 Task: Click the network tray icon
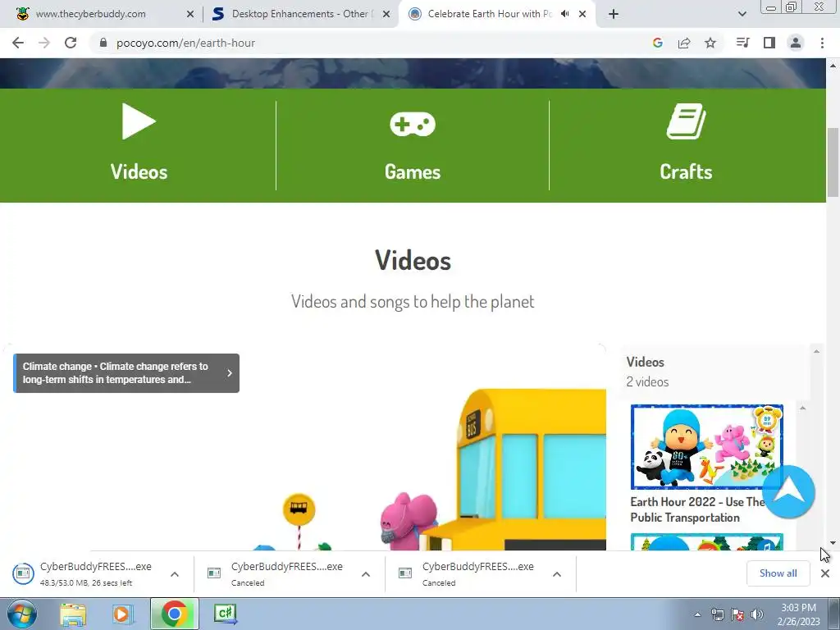point(717,614)
